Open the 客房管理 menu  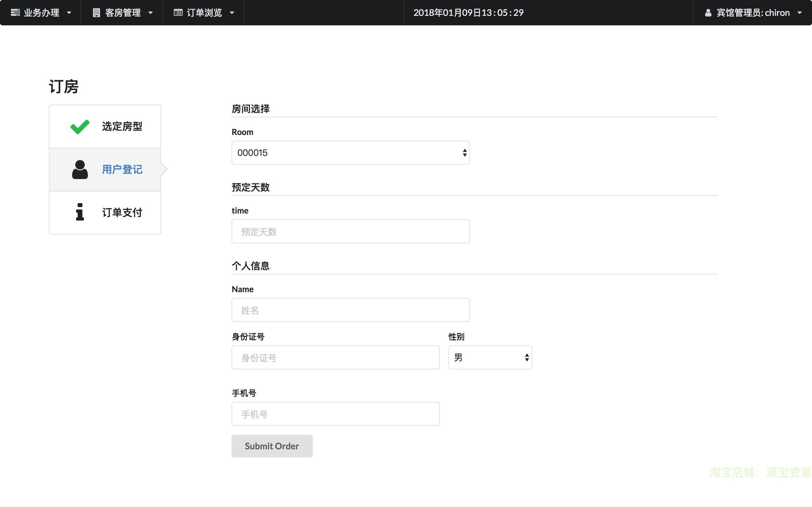tap(123, 13)
